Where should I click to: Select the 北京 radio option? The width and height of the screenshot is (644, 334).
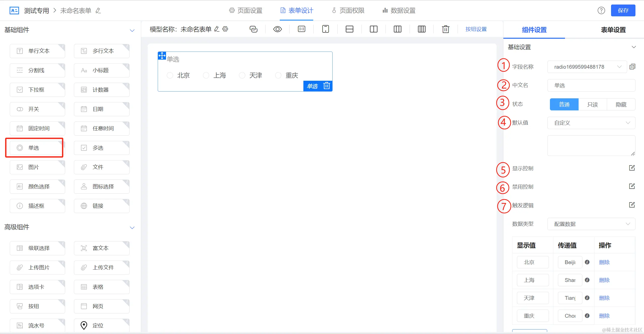click(x=170, y=75)
